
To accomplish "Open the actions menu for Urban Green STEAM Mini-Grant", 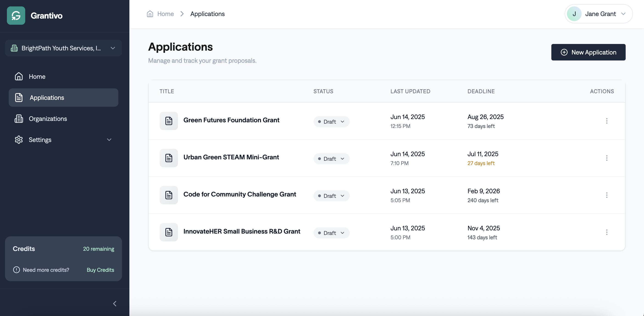I will tap(607, 158).
